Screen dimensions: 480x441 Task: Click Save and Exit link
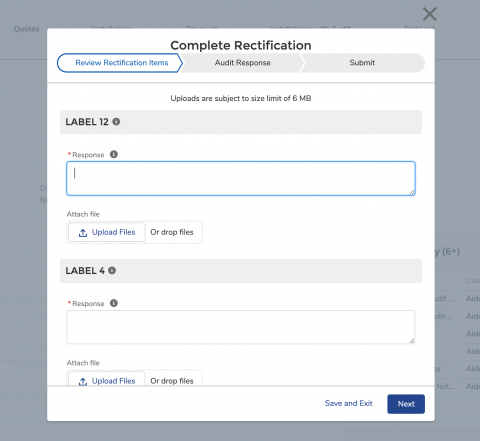348,403
